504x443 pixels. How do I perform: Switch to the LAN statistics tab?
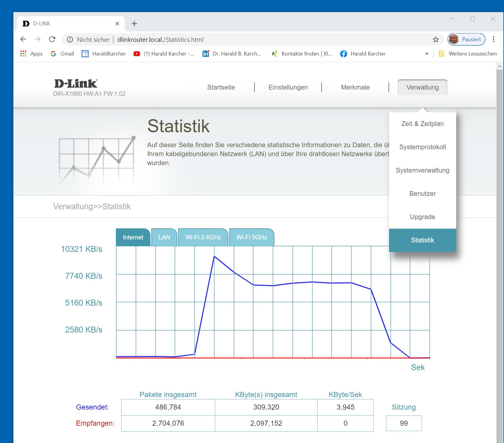pyautogui.click(x=164, y=237)
